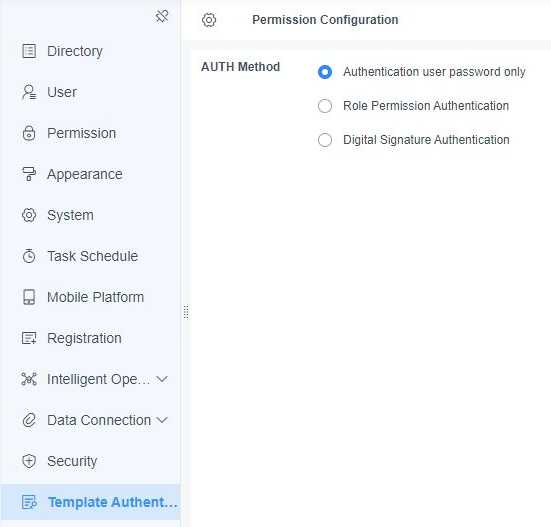Click the Task Schedule clock icon

point(29,256)
